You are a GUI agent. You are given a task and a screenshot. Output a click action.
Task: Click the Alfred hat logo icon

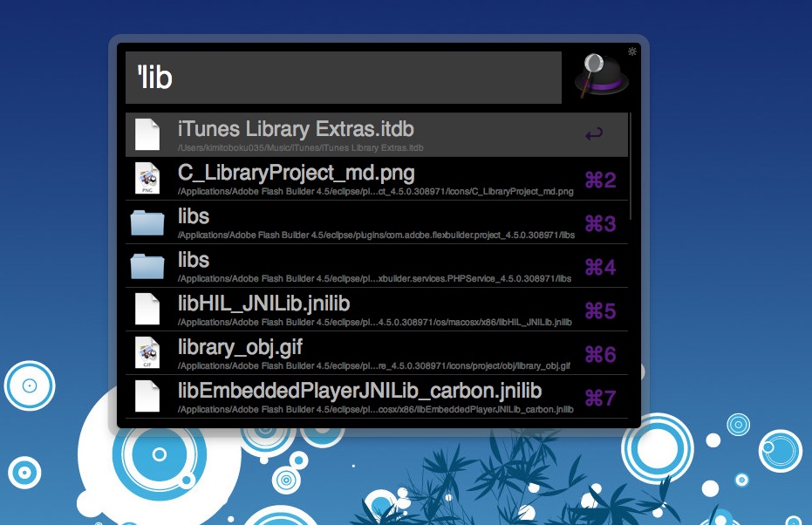(x=601, y=76)
